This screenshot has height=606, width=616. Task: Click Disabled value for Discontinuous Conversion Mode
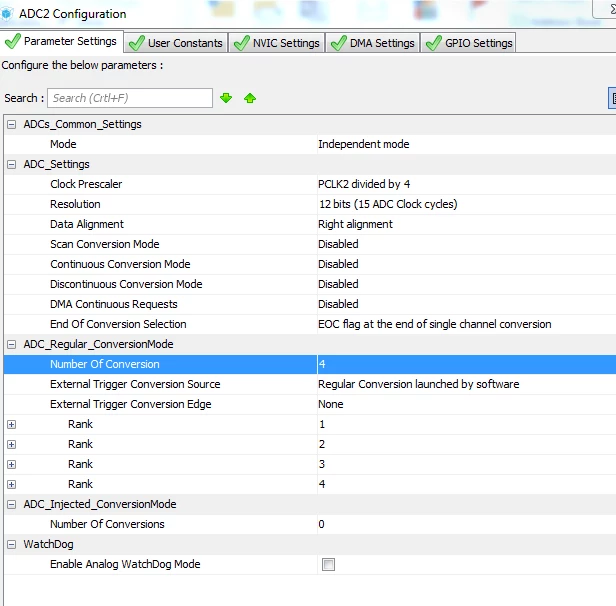(x=338, y=284)
